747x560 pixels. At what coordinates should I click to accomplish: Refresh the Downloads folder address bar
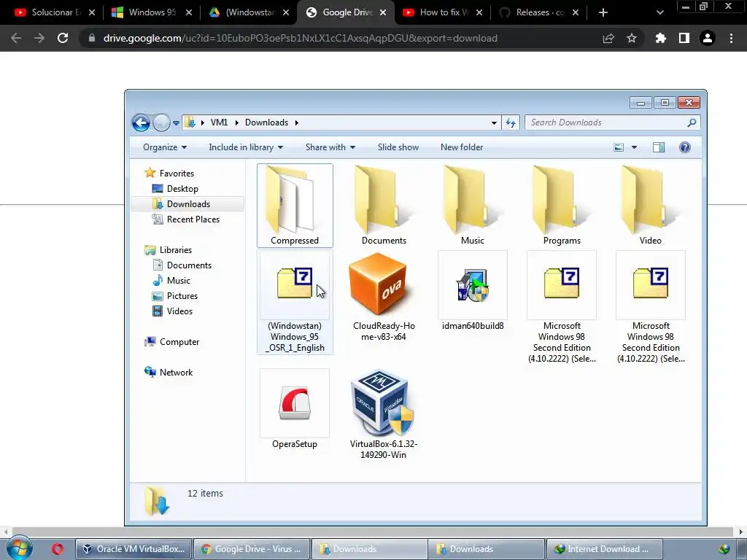coord(511,122)
